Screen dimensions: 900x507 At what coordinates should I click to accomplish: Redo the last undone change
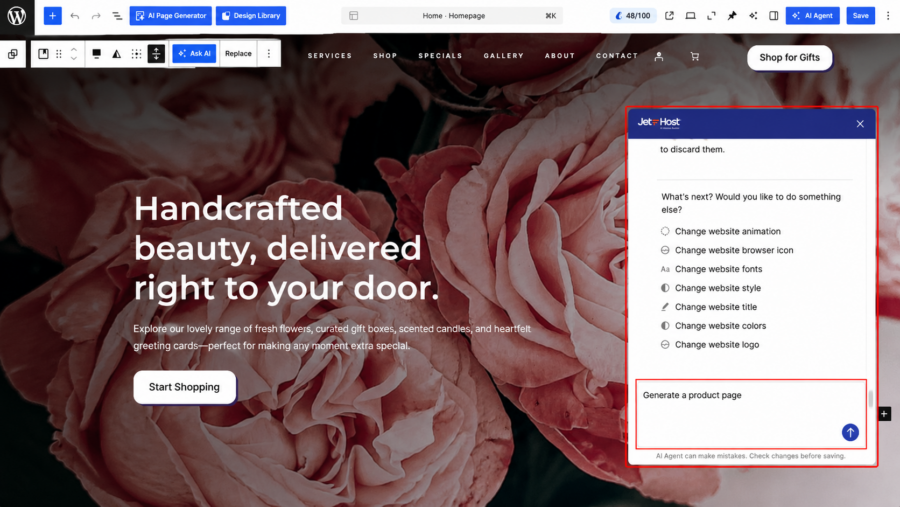point(96,16)
